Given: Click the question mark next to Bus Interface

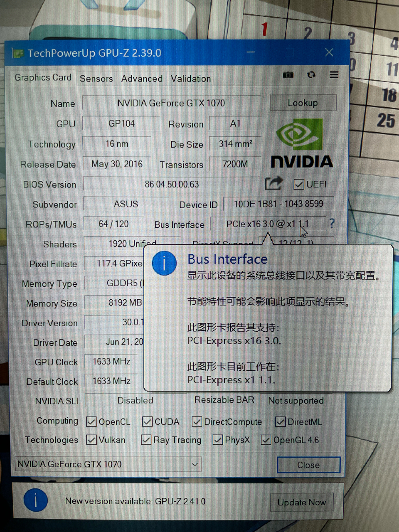Looking at the screenshot, I should pos(331,224).
